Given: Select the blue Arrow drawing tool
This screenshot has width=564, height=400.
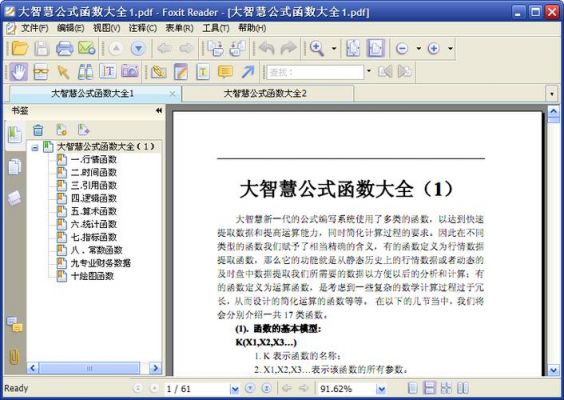Looking at the screenshot, I should click(248, 72).
